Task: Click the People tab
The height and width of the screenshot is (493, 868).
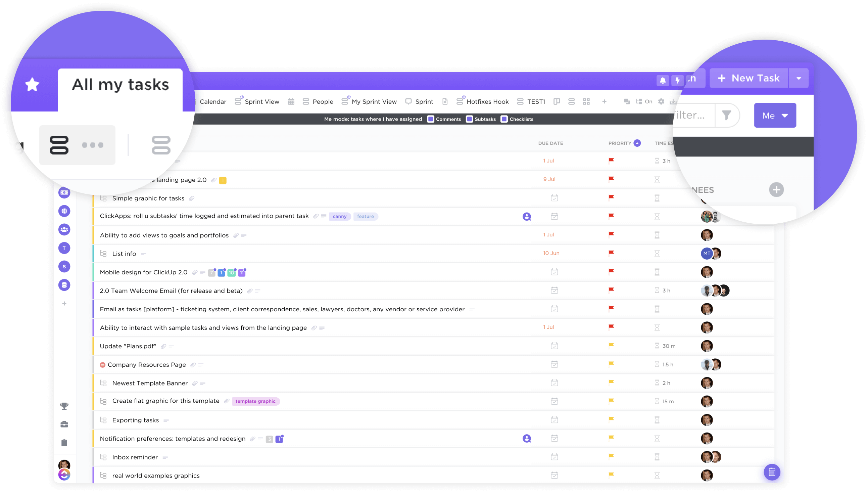Action: pos(323,101)
